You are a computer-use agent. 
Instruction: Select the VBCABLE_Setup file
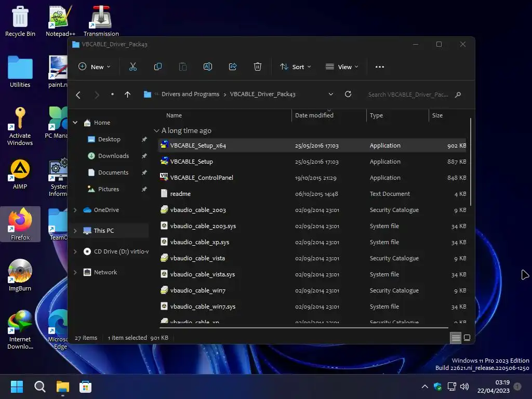(312, 162)
